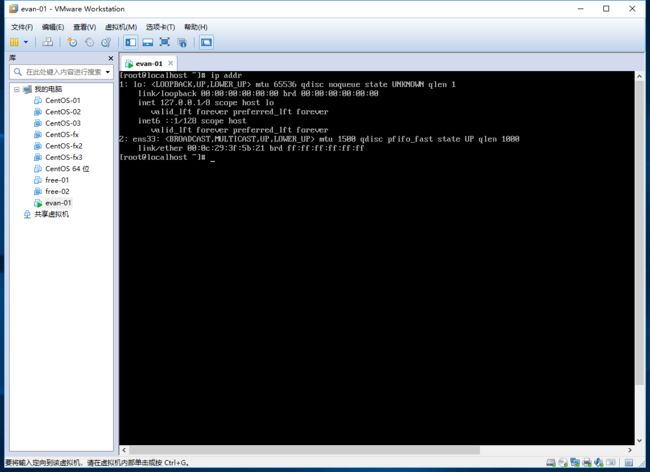Select free-02 in the library

(x=57, y=191)
